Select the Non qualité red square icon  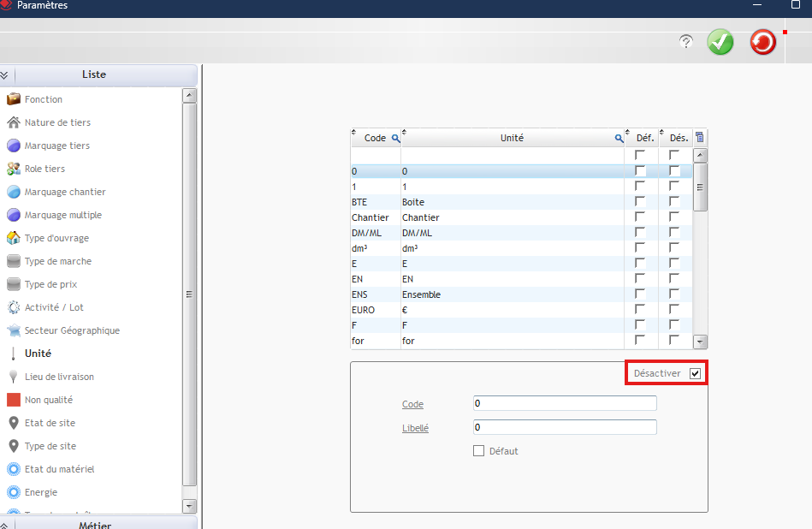tap(14, 400)
